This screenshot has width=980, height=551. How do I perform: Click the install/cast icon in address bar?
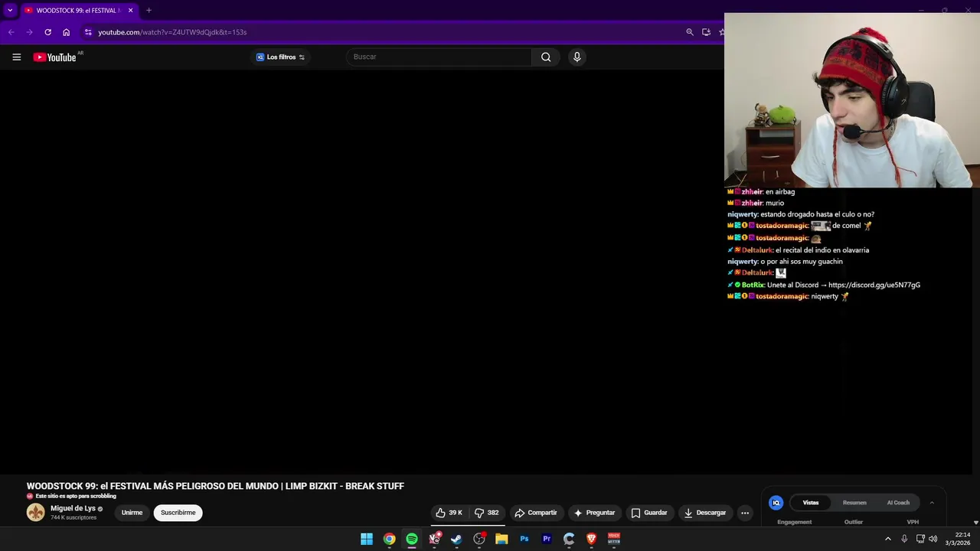tap(706, 32)
